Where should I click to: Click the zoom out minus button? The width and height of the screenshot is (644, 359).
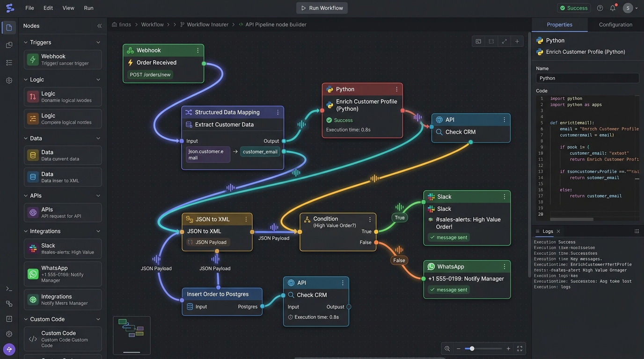click(x=459, y=349)
